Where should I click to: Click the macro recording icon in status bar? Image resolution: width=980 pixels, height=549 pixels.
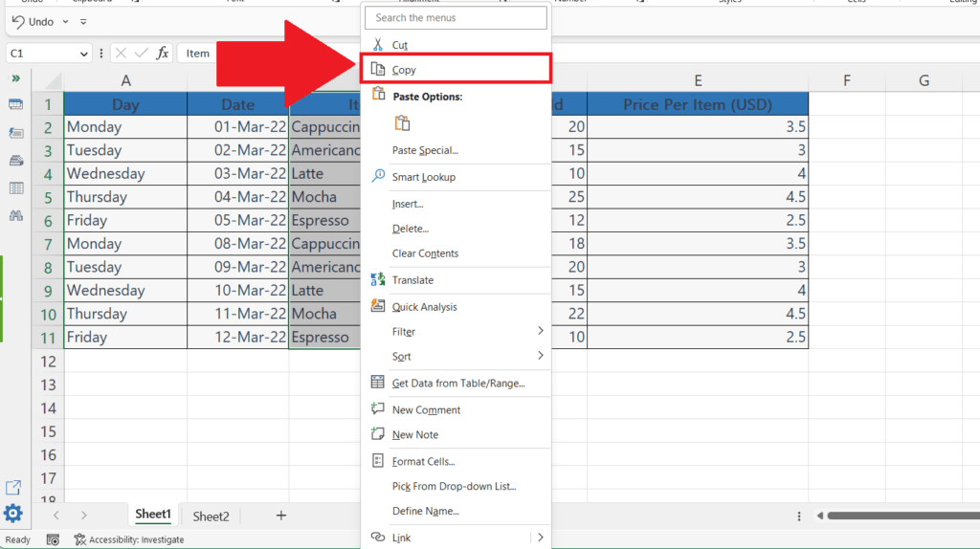[53, 539]
